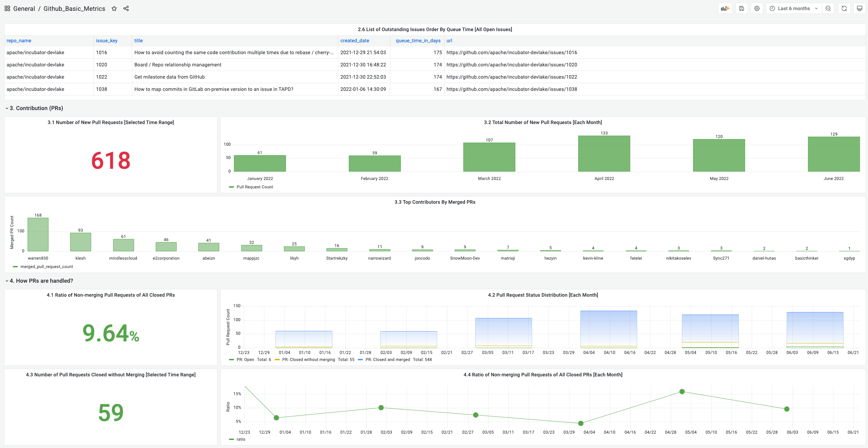Star the Github_Basic_Metrics dashboard

coord(114,8)
